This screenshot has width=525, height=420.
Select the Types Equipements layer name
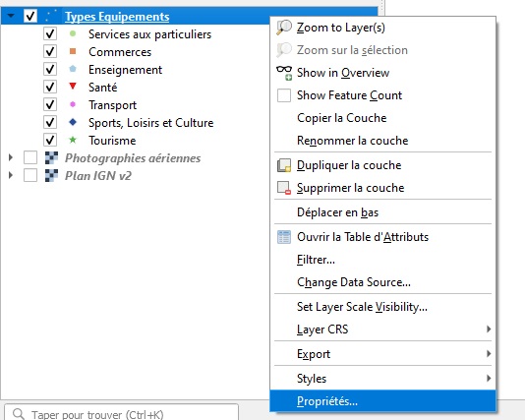pyautogui.click(x=117, y=17)
